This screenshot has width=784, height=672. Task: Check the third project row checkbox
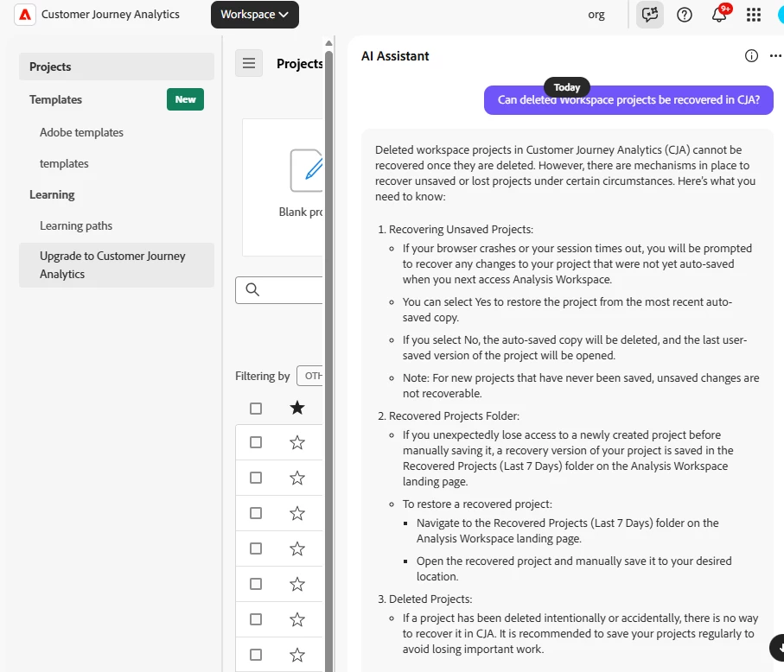256,513
